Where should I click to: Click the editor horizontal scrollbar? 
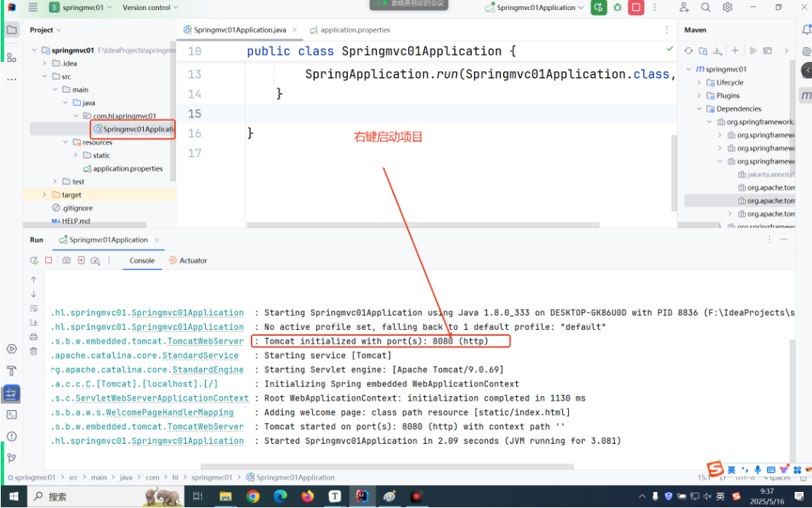click(423, 225)
